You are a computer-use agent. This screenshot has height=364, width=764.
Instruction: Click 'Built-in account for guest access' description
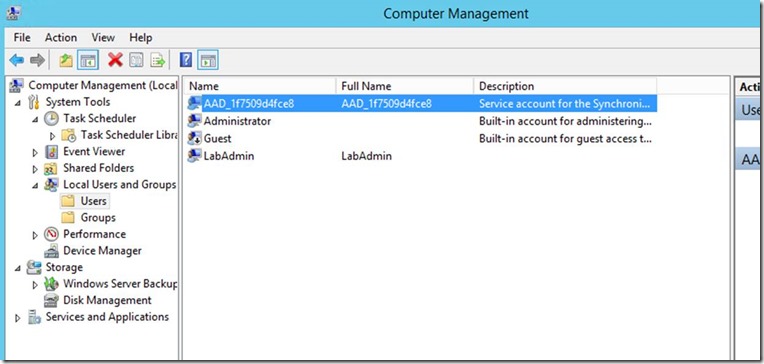click(x=565, y=138)
